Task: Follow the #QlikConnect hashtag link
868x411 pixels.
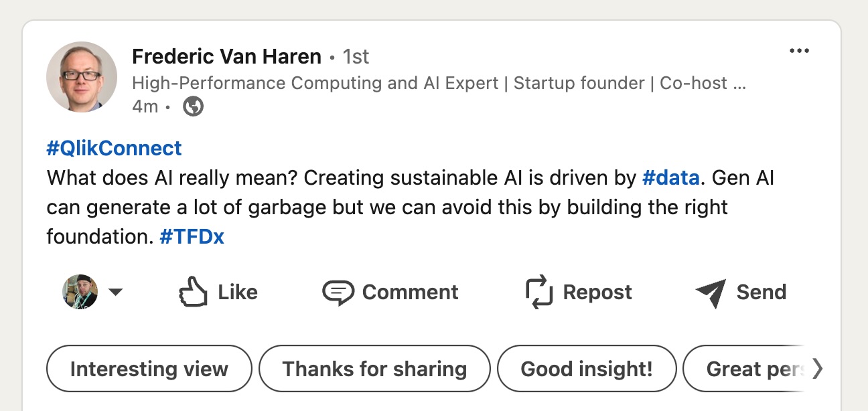Action: pyautogui.click(x=114, y=148)
